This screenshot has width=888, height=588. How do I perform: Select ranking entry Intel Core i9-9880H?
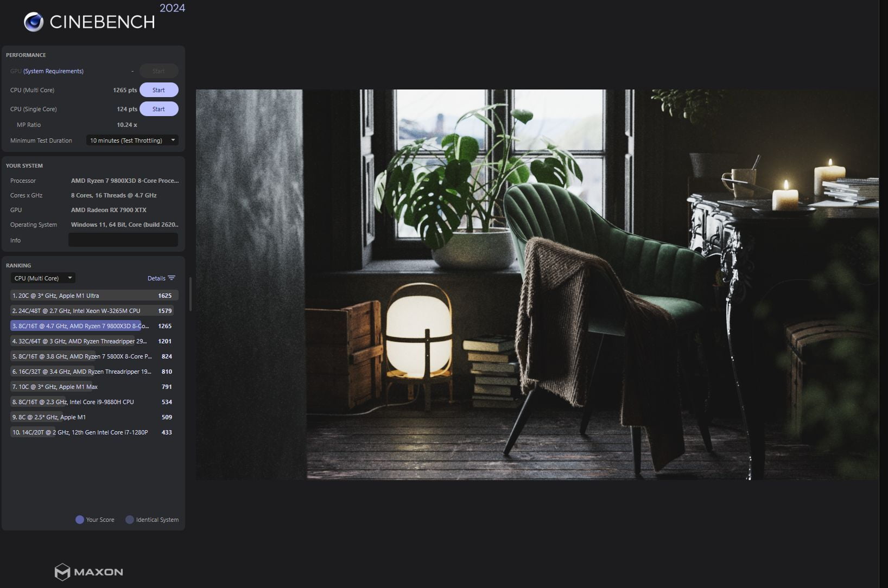[94, 402]
